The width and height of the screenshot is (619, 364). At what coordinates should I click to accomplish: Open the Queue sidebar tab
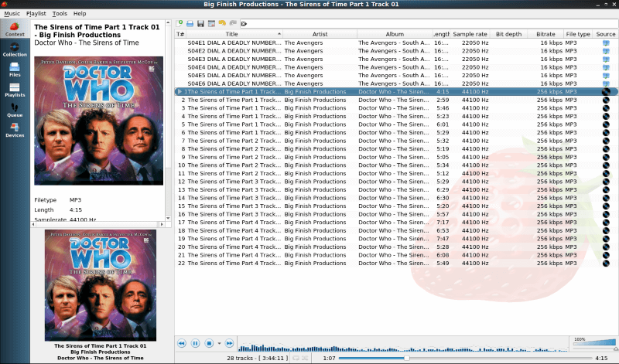pos(15,111)
